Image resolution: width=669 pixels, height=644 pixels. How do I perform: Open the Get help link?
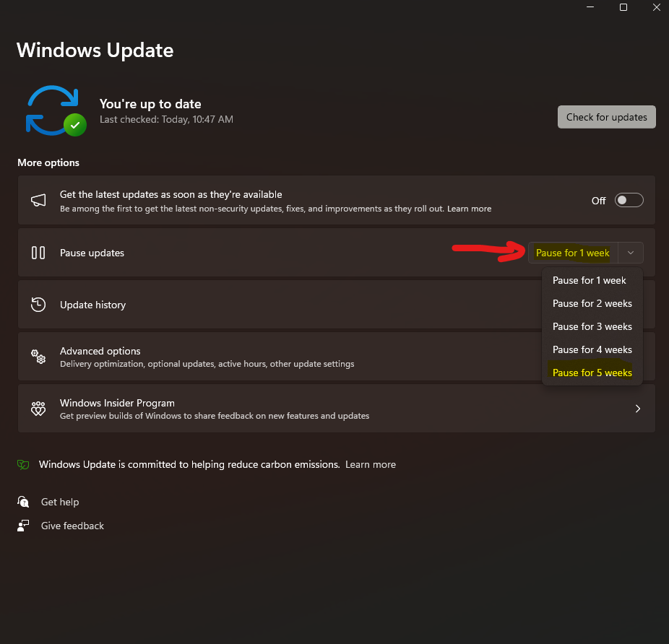(x=60, y=502)
